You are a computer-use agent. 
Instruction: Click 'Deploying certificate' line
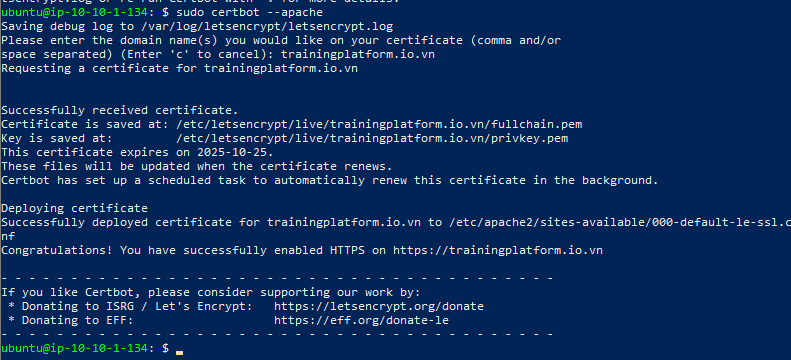(74, 208)
